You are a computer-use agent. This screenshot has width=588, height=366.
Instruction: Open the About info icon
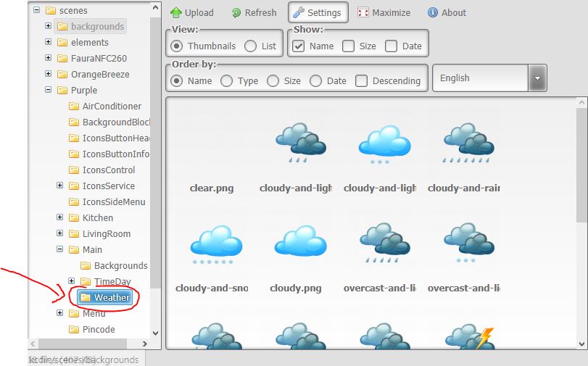[x=432, y=12]
